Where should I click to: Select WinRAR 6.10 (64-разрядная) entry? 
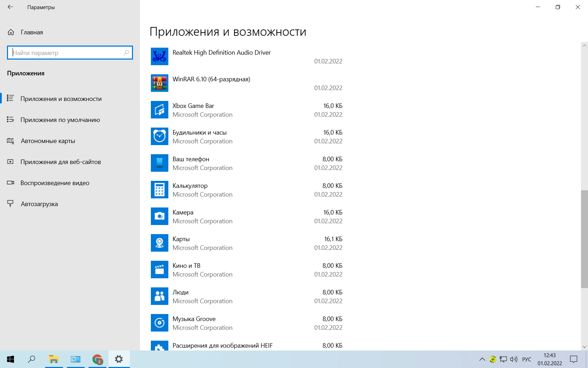247,83
